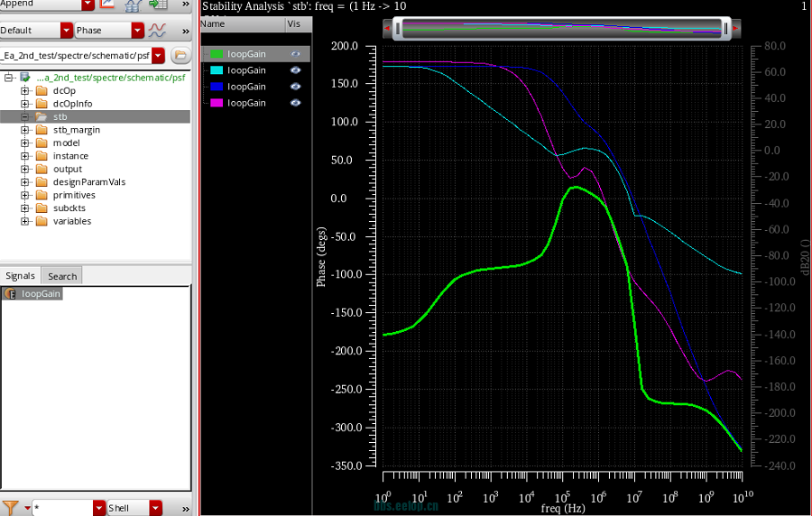Expand the dcOpInfo tree node
Viewport: 812px width, 516px height.
[24, 104]
